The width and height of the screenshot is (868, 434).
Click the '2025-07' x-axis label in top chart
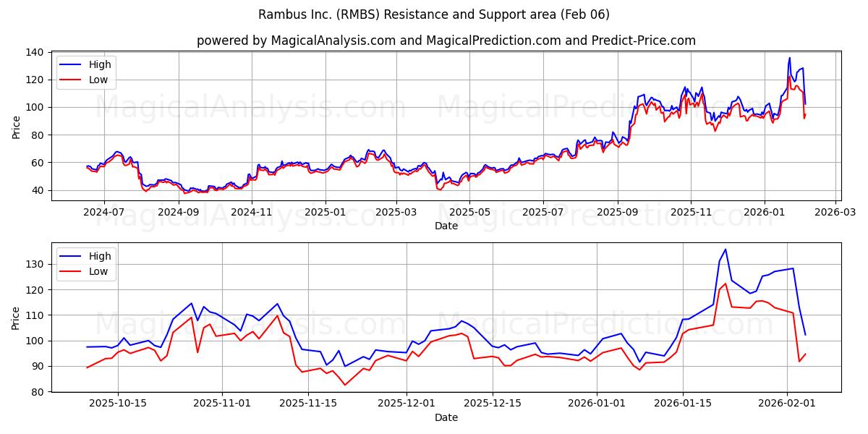[543, 212]
